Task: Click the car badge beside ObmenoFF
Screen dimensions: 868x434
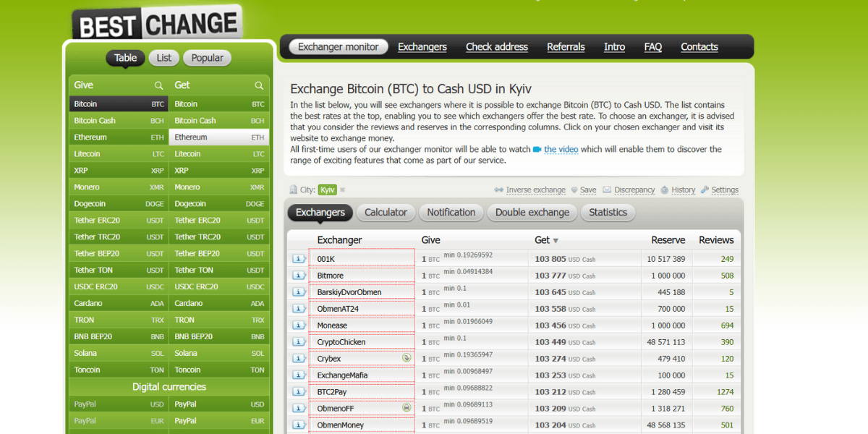Action: [x=407, y=408]
